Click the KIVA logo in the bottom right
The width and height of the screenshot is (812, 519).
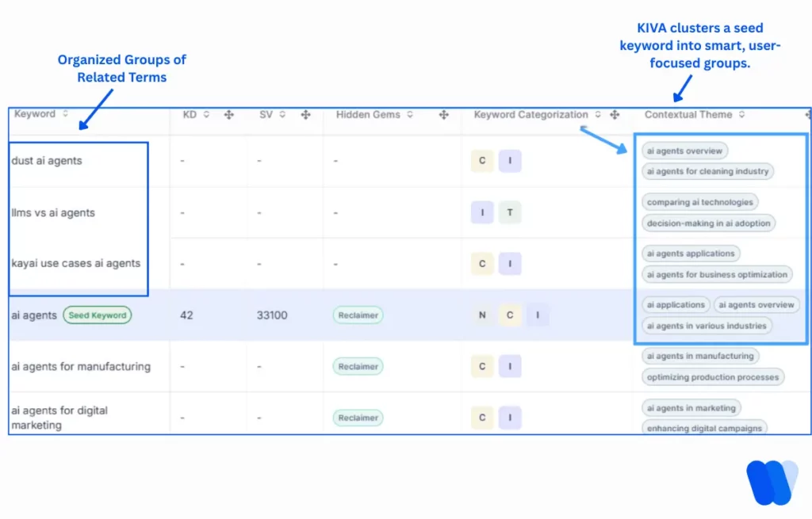pos(770,482)
